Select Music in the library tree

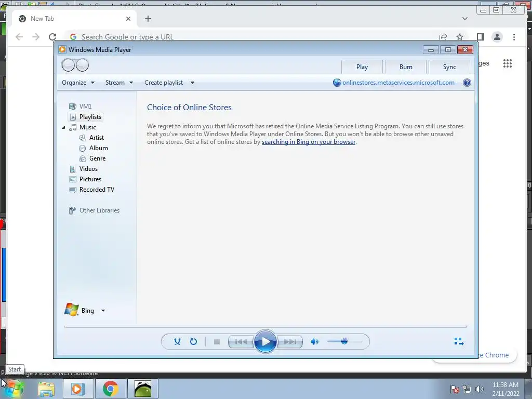(87, 127)
